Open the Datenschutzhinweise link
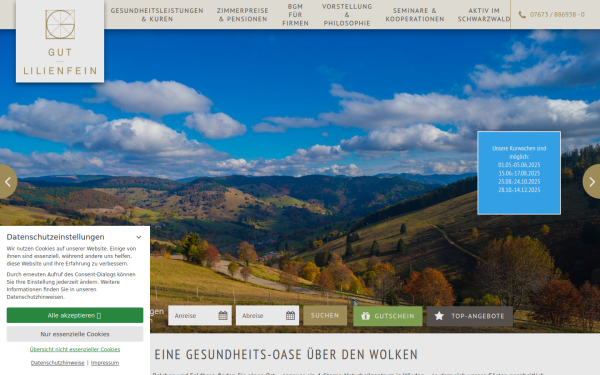Screen dimensions: 600x375 pos(57,363)
